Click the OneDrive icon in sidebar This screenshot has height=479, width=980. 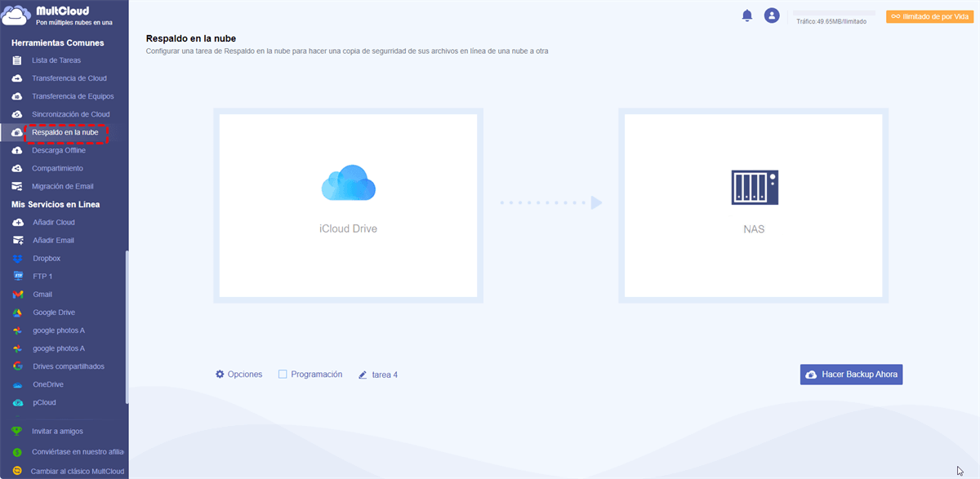click(x=17, y=384)
